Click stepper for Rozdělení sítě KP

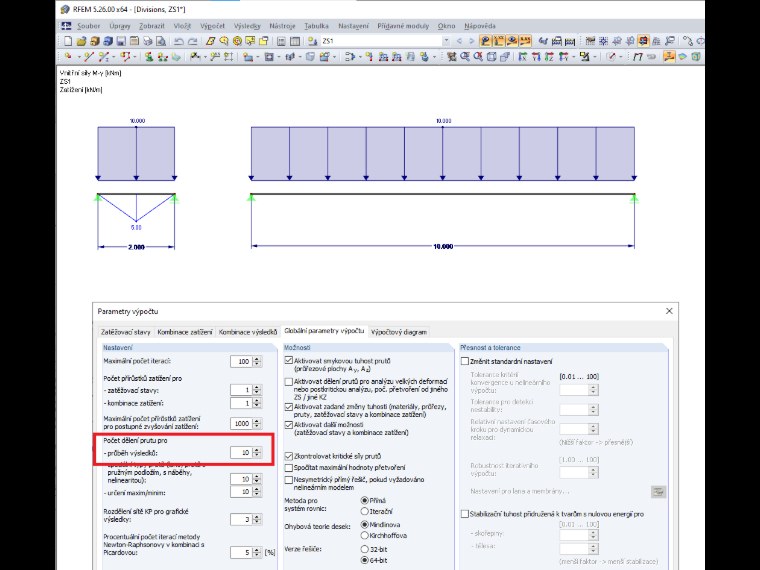tap(257, 520)
